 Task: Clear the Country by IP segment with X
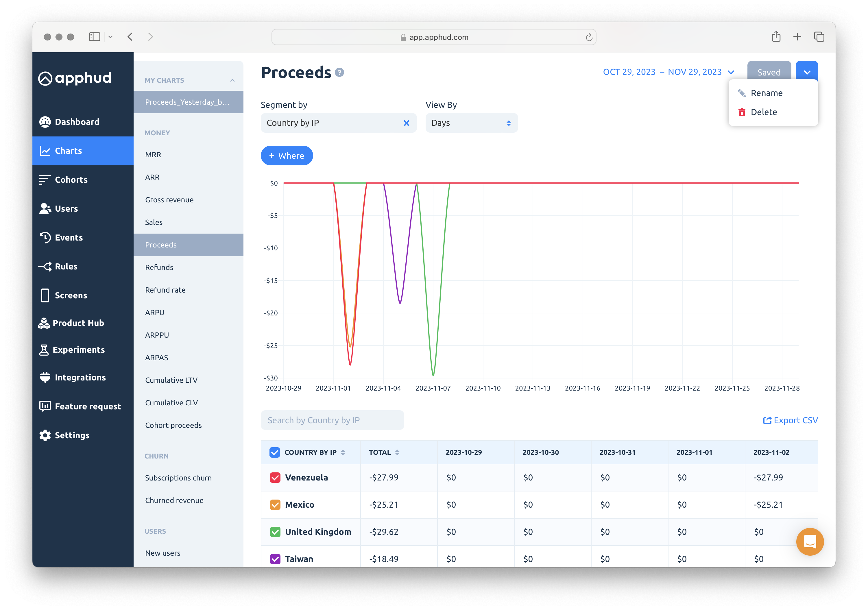[407, 123]
